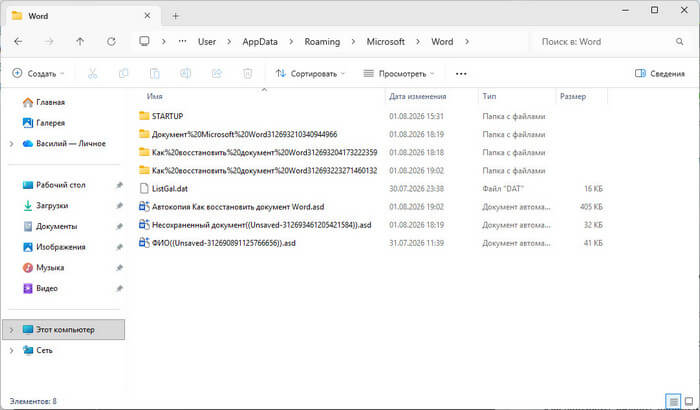Click chevron after Word in address bar
This screenshot has width=700, height=410.
[x=467, y=42]
